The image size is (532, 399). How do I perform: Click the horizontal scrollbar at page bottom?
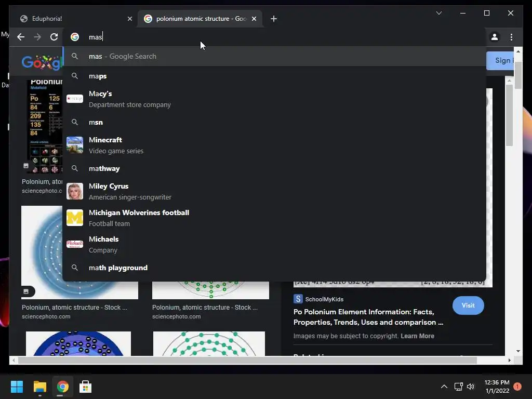click(247, 361)
